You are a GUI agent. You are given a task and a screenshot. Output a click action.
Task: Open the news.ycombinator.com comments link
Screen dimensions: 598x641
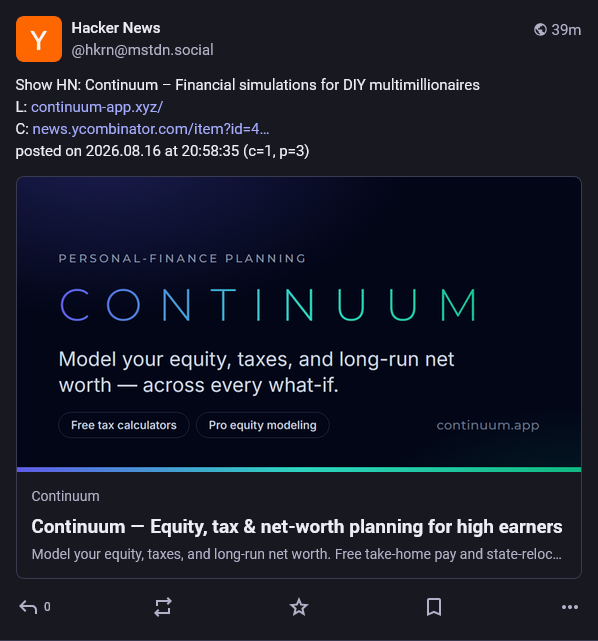click(x=150, y=129)
